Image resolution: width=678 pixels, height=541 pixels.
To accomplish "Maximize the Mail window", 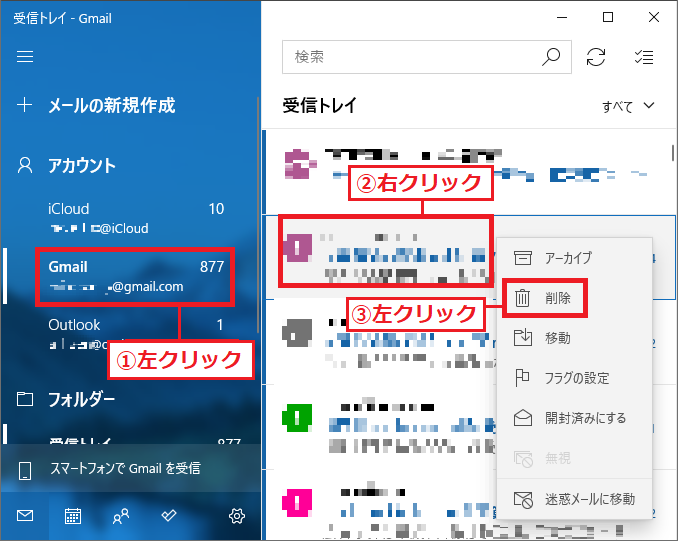I will [608, 18].
